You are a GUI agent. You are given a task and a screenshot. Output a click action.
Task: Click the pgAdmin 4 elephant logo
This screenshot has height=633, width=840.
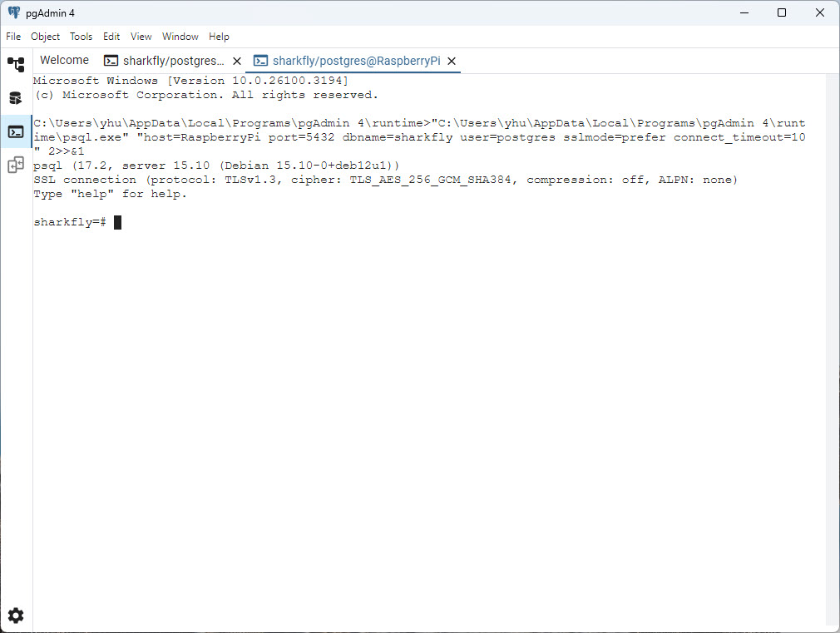pos(14,12)
